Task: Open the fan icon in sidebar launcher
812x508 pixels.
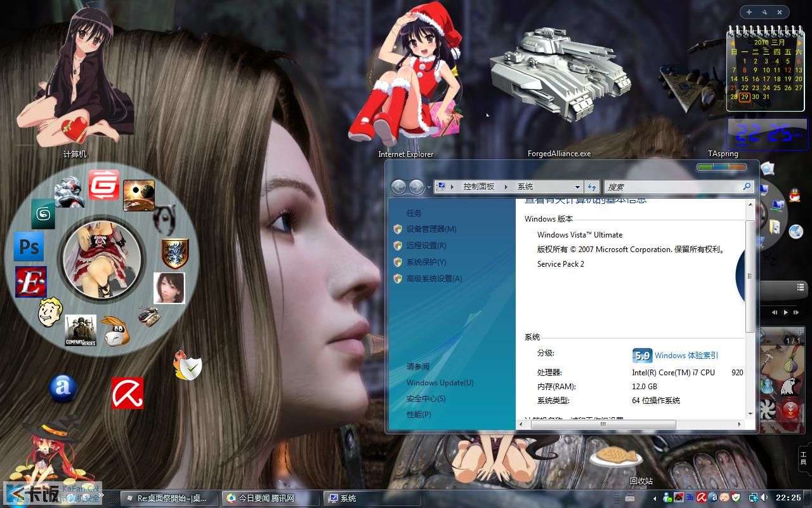Action: point(767,409)
